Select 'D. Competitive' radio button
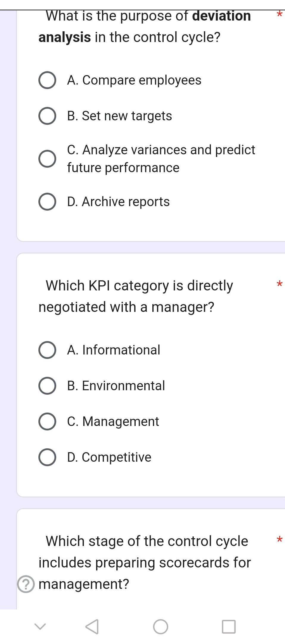 (x=47, y=457)
